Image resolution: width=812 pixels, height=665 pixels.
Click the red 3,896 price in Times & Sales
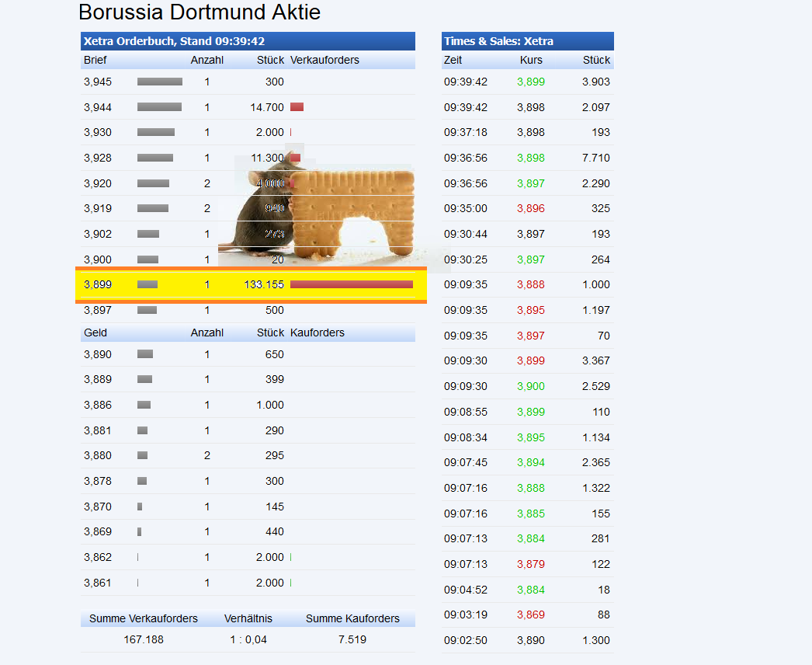(x=531, y=208)
